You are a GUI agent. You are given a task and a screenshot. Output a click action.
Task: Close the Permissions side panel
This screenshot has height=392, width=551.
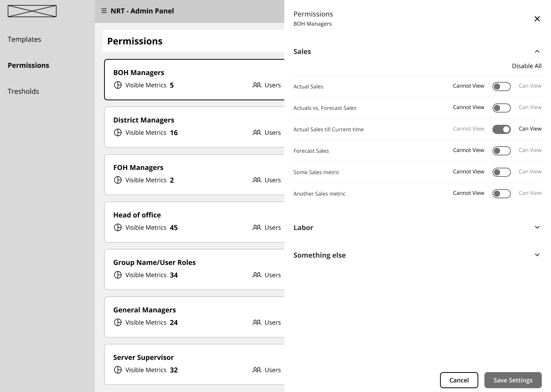click(x=537, y=19)
